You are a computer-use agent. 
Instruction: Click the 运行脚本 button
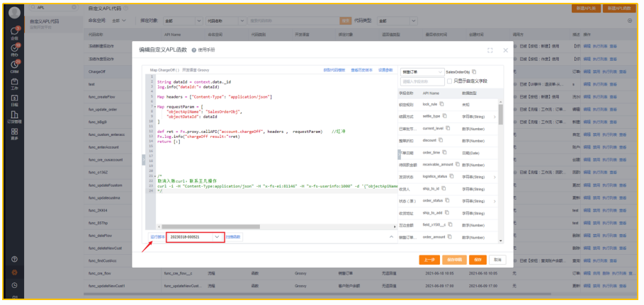click(x=157, y=237)
